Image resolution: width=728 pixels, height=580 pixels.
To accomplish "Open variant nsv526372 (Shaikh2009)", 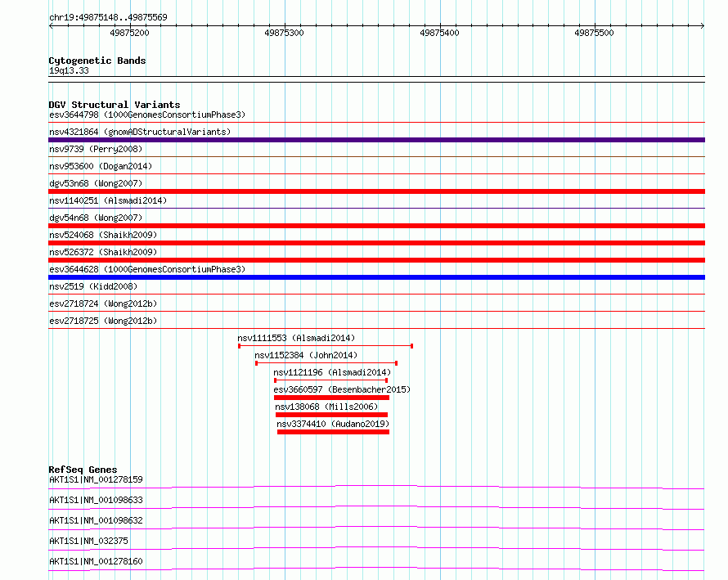I will [103, 252].
